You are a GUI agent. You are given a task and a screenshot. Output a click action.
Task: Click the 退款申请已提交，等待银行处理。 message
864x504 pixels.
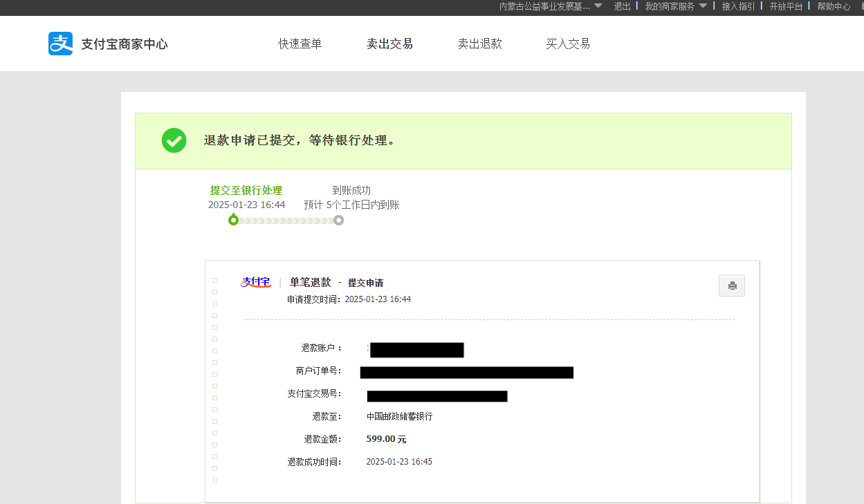(x=300, y=140)
